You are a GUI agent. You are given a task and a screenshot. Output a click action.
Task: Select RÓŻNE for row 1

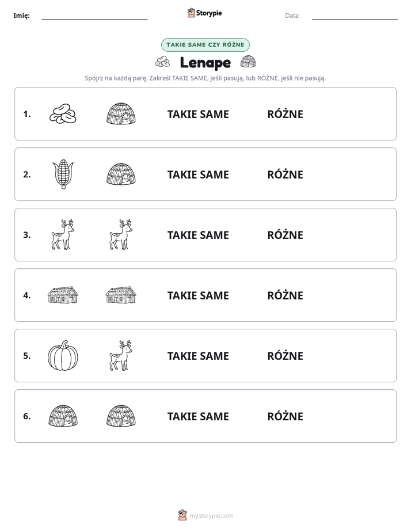(x=285, y=114)
